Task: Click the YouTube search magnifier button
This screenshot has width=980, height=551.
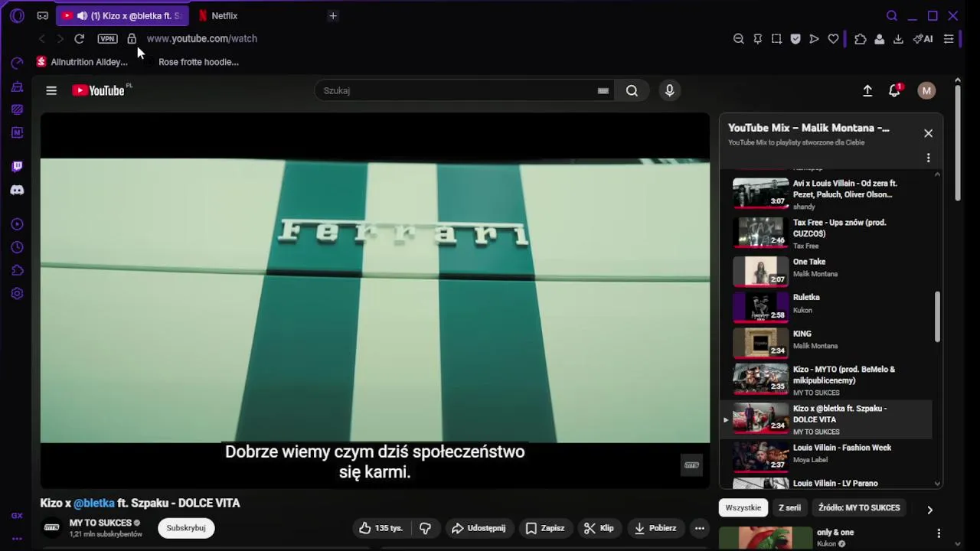Action: 632,90
